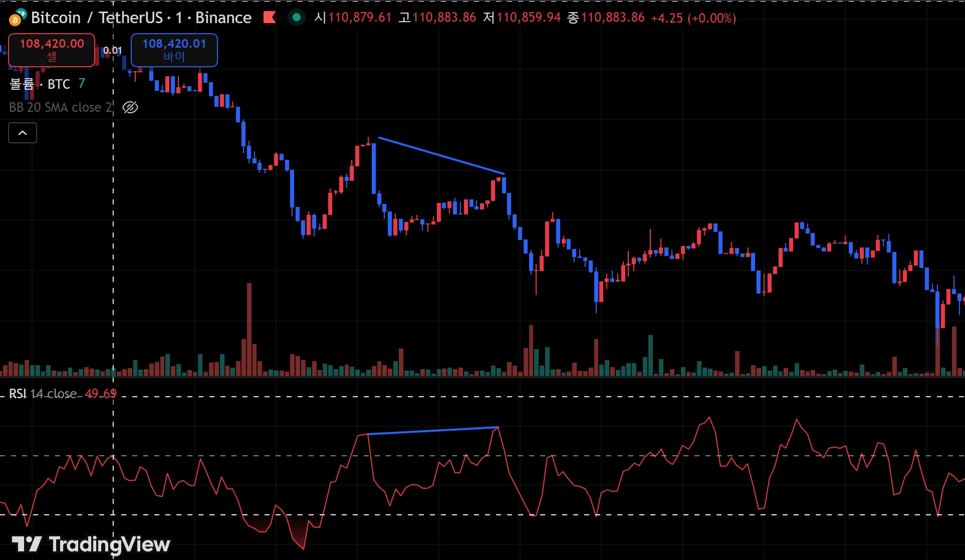The image size is (965, 560).
Task: Click the BB 20 SMA close legend
Action: pyautogui.click(x=60, y=107)
